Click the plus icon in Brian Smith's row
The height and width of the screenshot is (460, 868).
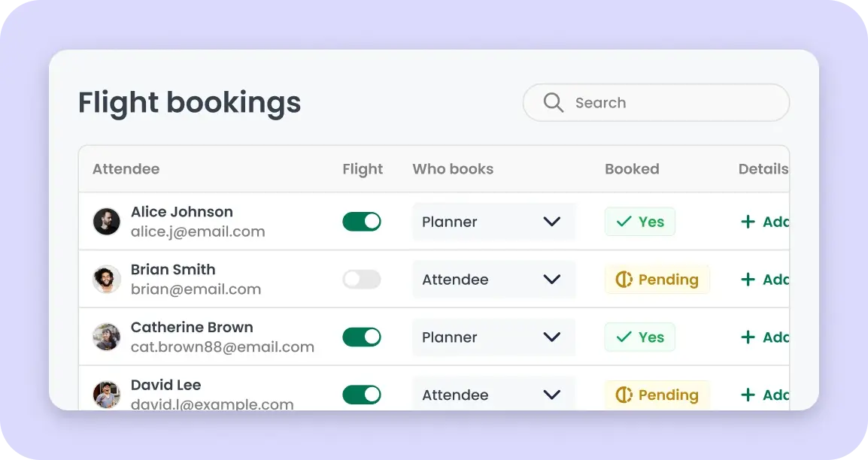pos(748,280)
